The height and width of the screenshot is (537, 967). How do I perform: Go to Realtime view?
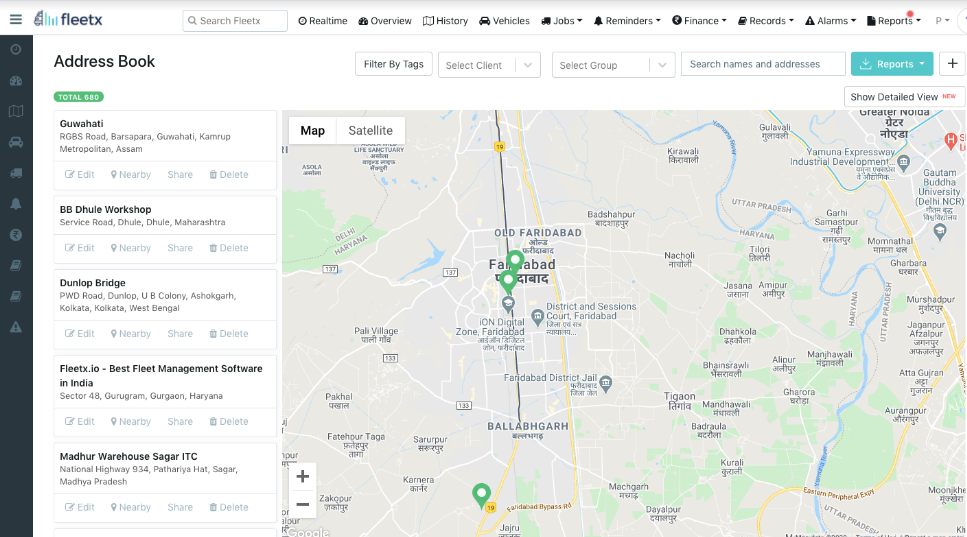point(323,20)
